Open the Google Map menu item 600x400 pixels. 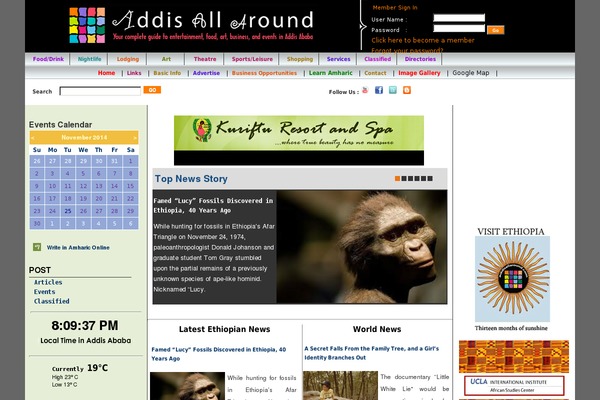pyautogui.click(x=471, y=73)
